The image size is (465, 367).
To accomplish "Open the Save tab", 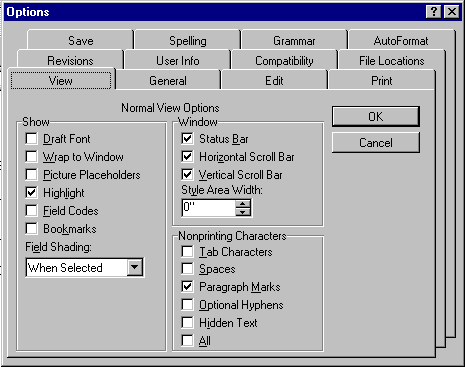I will pos(80,40).
